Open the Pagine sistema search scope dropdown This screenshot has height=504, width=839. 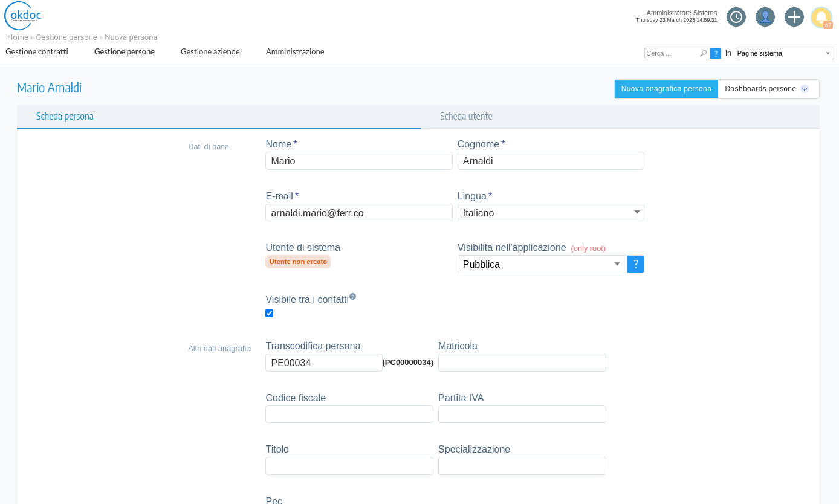coord(784,54)
